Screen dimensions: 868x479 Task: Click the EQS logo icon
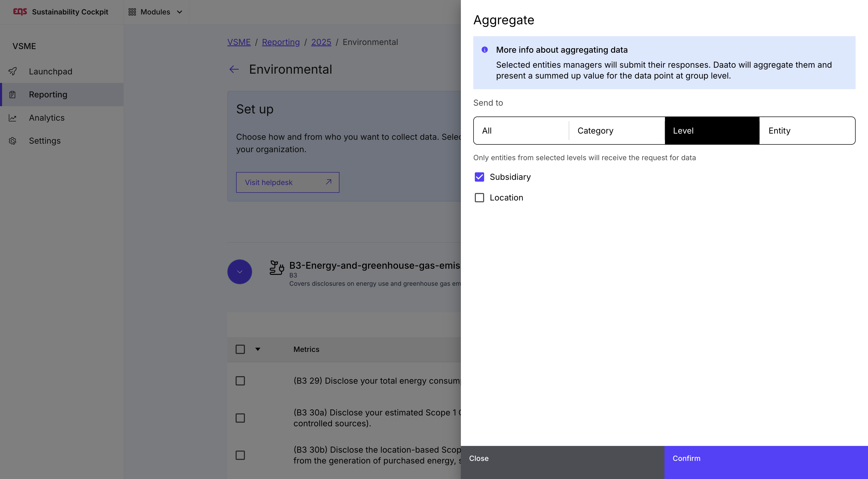coord(20,12)
